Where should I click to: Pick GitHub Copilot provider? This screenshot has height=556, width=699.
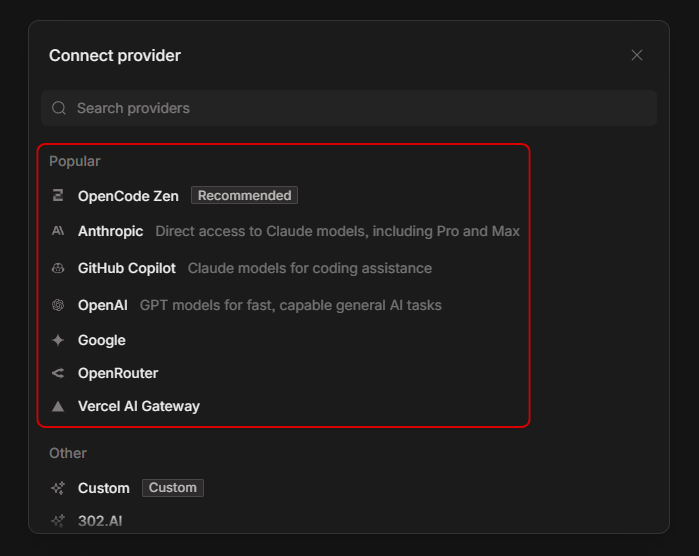[x=127, y=268]
